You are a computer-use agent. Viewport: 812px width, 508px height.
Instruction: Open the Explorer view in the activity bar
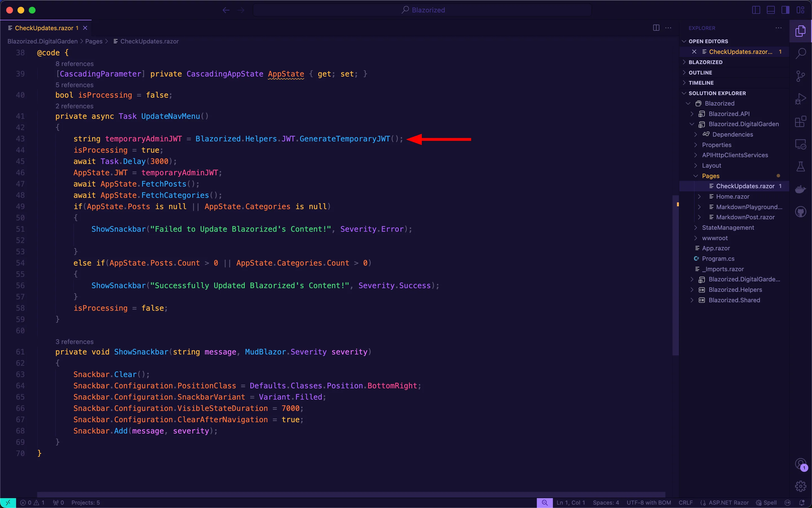800,31
